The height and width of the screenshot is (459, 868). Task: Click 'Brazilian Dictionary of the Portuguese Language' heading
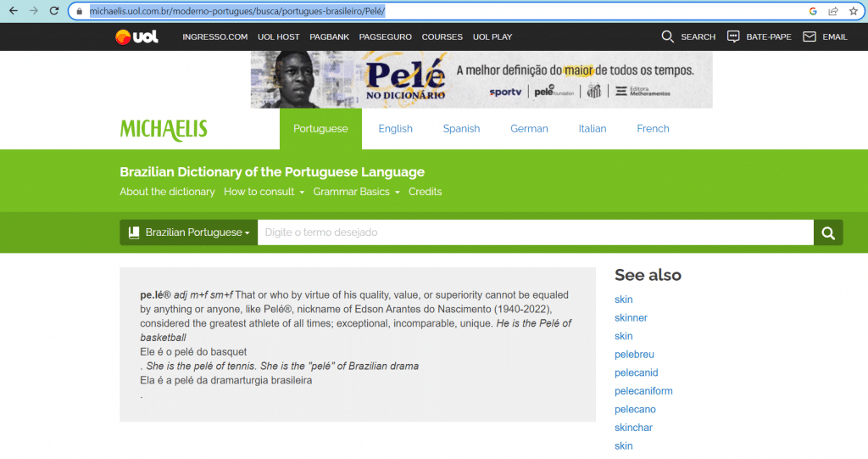[x=272, y=172]
